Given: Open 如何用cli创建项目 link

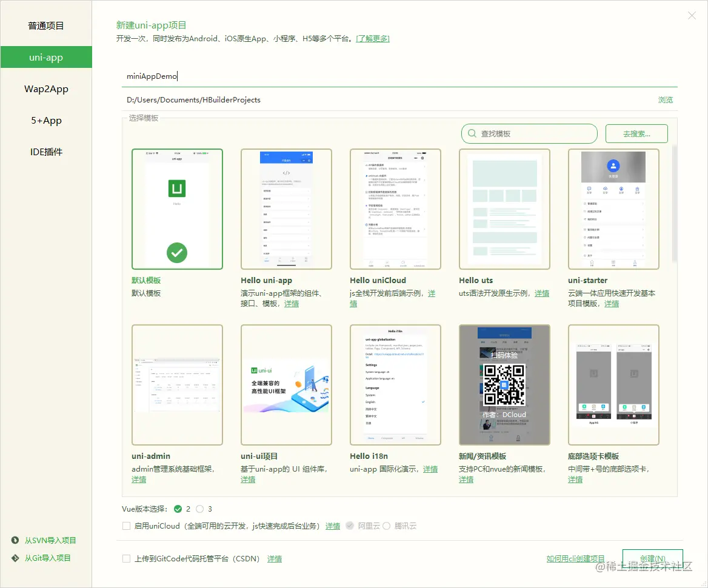Looking at the screenshot, I should [x=575, y=559].
